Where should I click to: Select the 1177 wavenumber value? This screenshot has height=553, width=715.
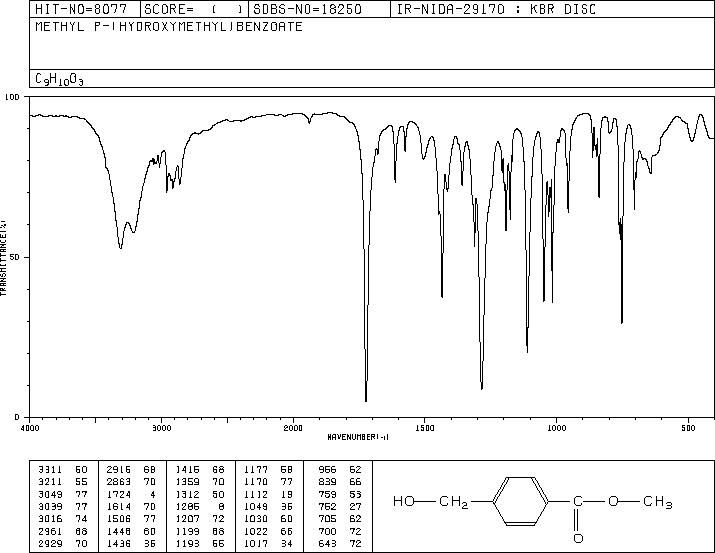click(256, 470)
